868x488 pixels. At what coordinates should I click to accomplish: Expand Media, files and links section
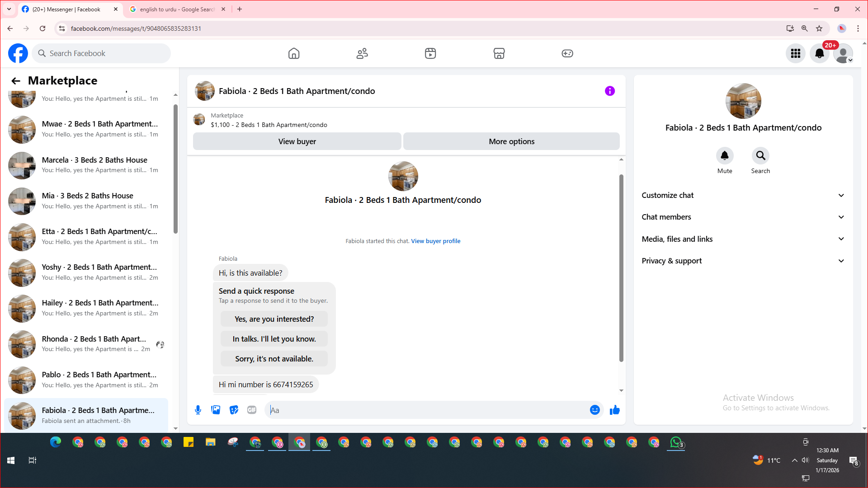(743, 239)
